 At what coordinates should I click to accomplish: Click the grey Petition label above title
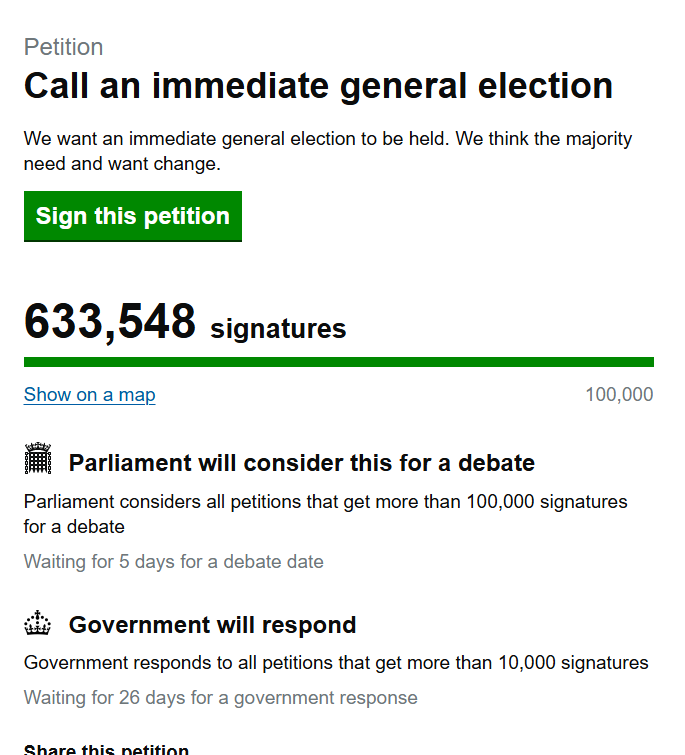[63, 47]
